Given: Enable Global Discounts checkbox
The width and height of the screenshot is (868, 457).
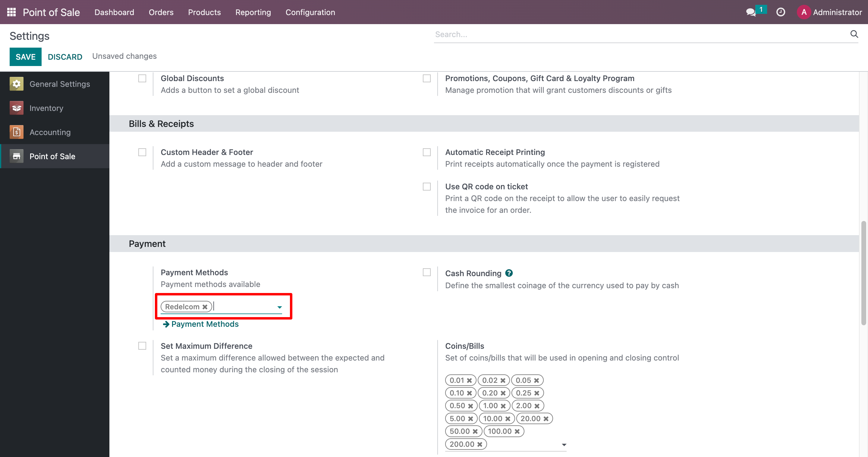Looking at the screenshot, I should [142, 78].
